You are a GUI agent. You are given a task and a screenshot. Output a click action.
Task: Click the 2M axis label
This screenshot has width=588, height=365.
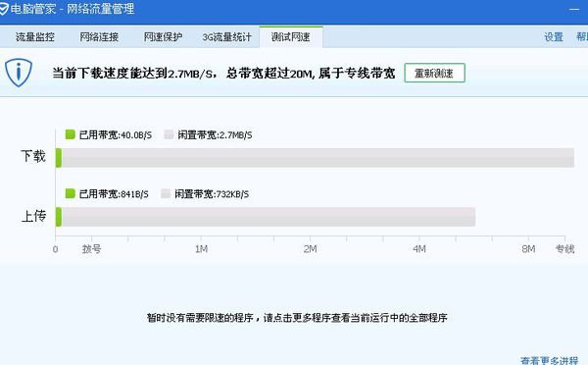coord(310,249)
